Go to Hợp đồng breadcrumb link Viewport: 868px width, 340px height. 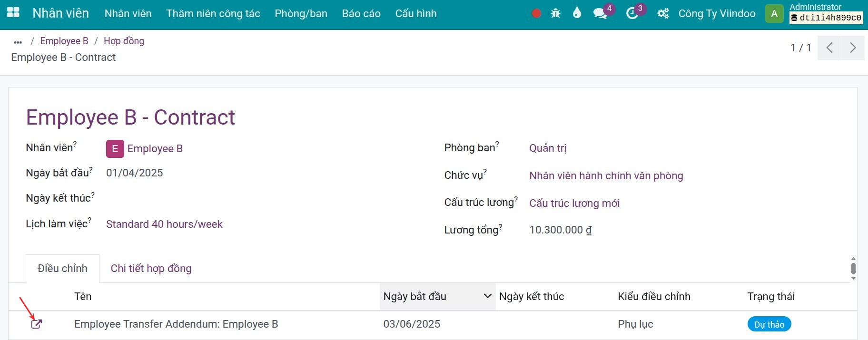coord(124,41)
